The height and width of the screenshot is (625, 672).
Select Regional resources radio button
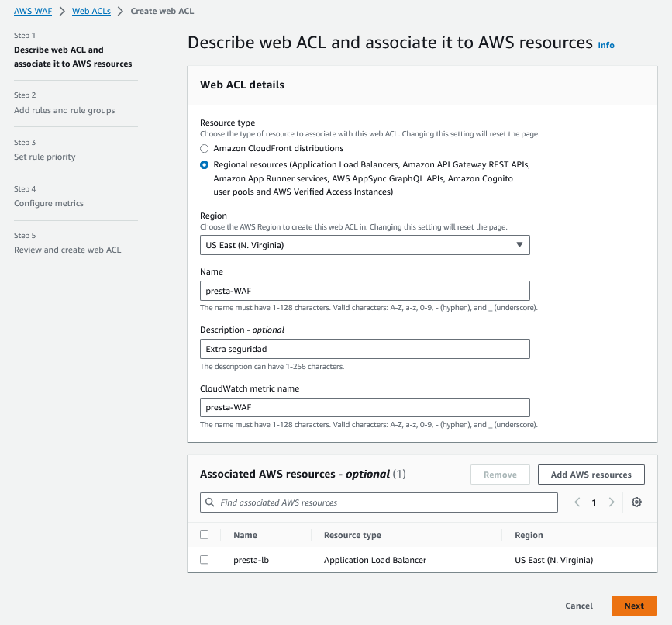(x=205, y=164)
